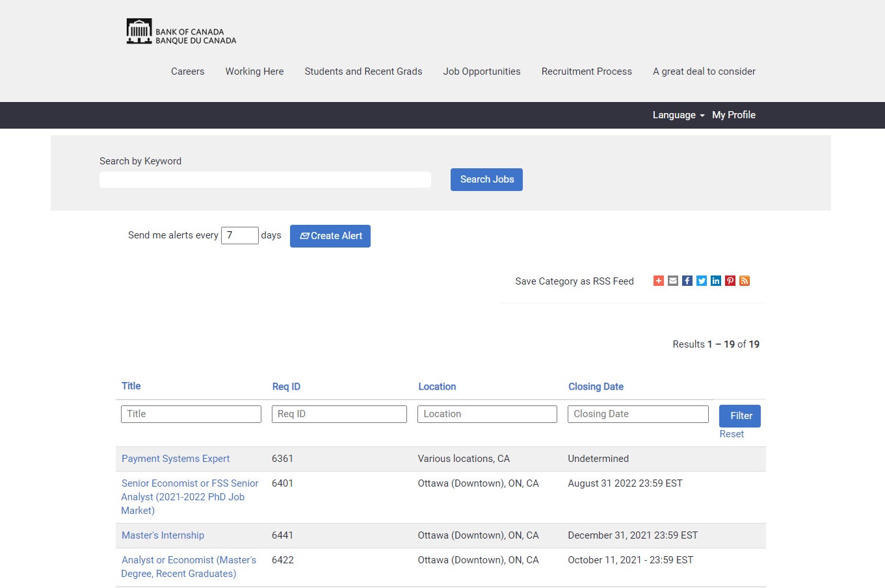Click the Create Alert button
This screenshot has width=885, height=588.
[x=330, y=236]
